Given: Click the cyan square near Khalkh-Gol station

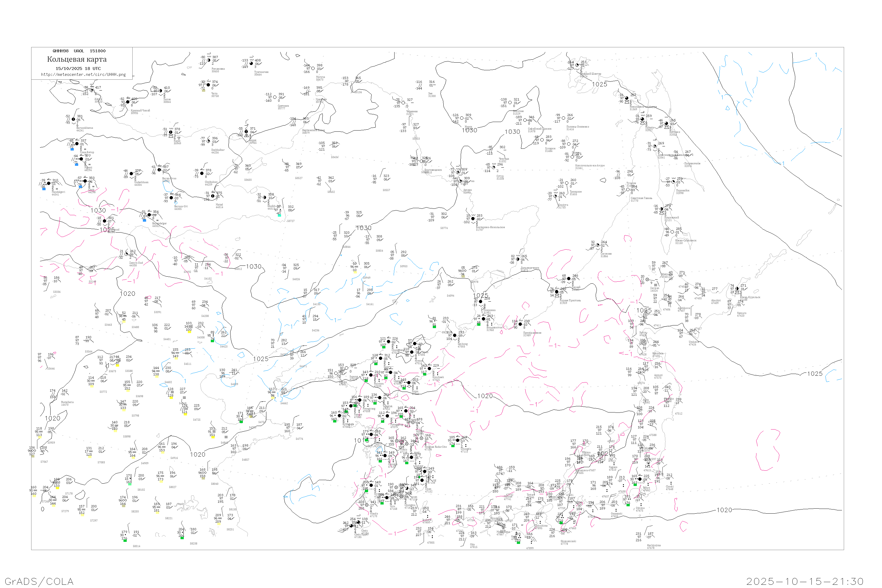Looking at the screenshot, I should (279, 215).
